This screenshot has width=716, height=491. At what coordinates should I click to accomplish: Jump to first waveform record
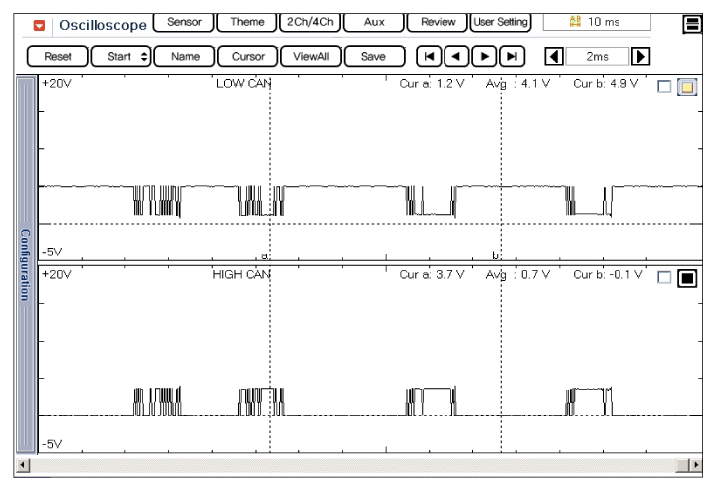(429, 57)
